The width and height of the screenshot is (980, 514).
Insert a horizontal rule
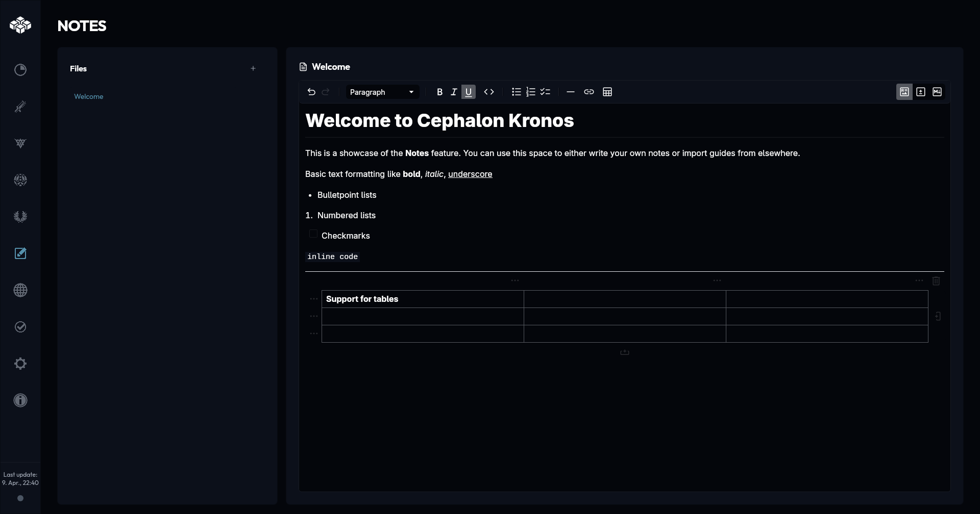(571, 92)
